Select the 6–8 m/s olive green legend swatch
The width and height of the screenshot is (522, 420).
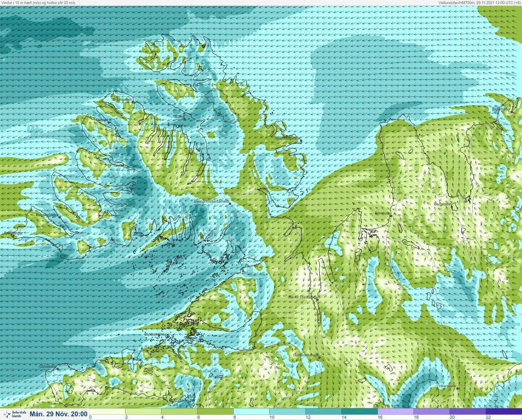[215, 411]
